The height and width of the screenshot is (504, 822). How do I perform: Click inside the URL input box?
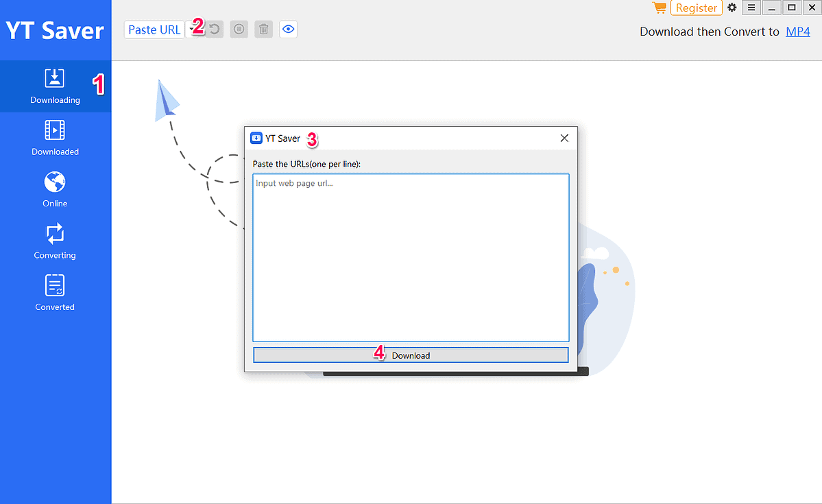(x=410, y=257)
